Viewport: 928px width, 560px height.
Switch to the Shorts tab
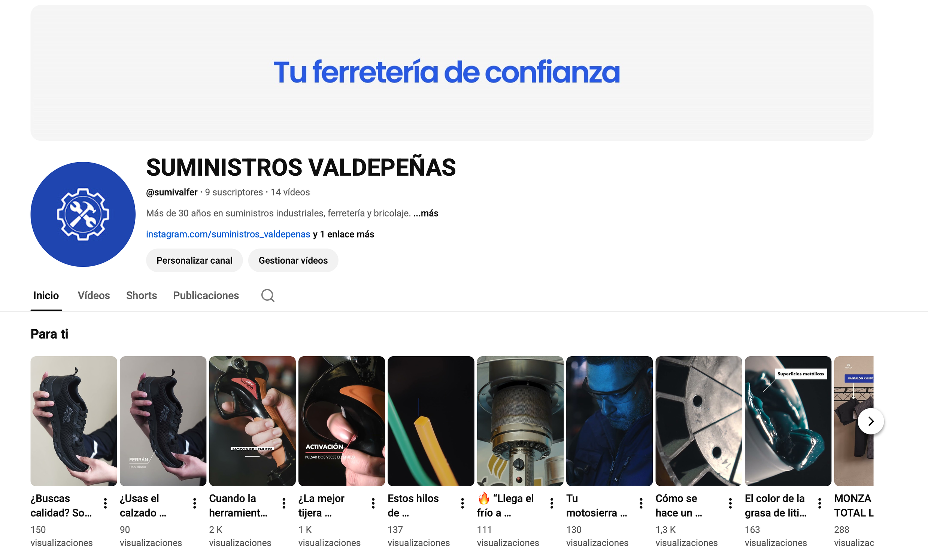coord(142,296)
